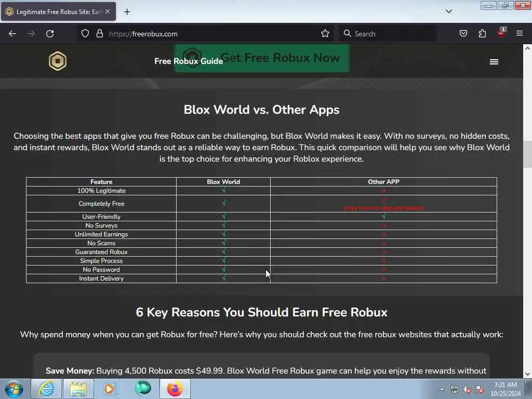
Task: Click the 'Feature' column header
Action: pyautogui.click(x=101, y=182)
